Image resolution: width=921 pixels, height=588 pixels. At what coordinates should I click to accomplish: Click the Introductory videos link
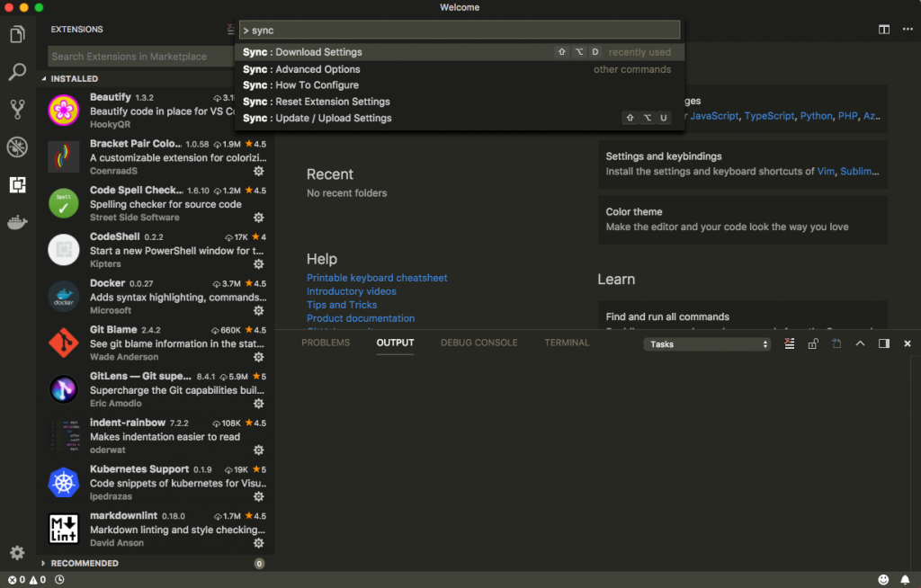point(351,291)
